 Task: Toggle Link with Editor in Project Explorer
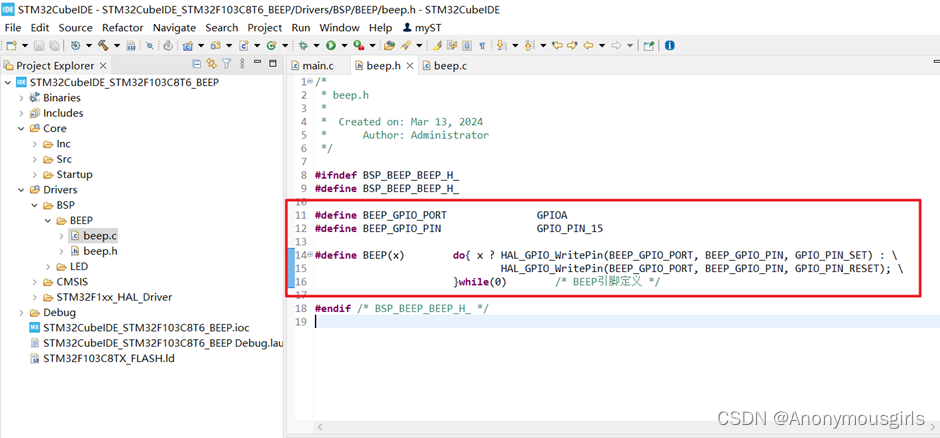(211, 64)
